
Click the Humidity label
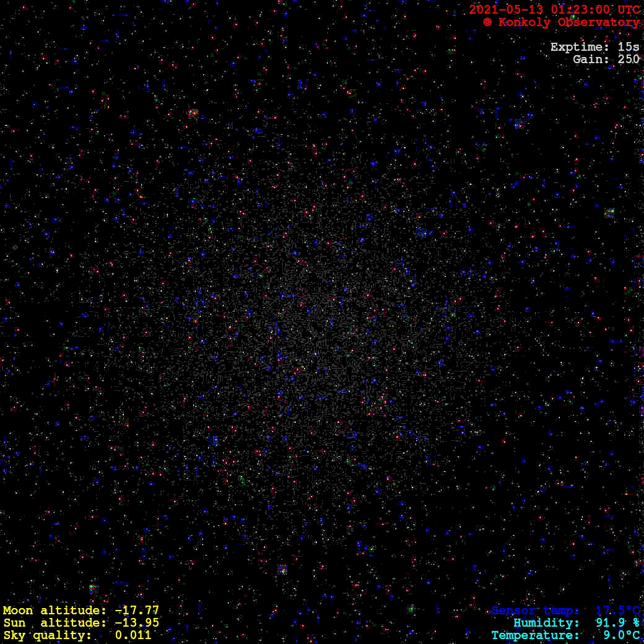(x=546, y=623)
